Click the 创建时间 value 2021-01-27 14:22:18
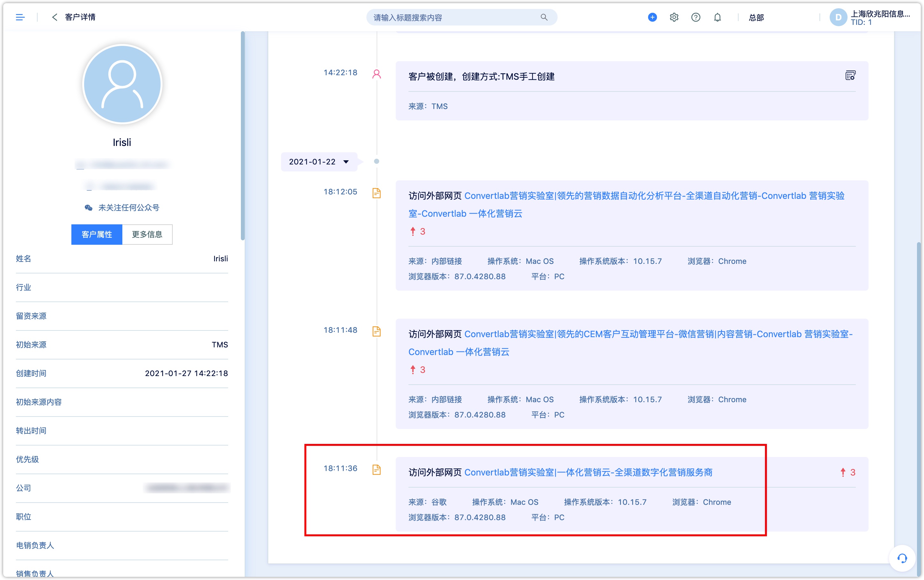Viewport: 924px width, 580px height. [x=186, y=373]
